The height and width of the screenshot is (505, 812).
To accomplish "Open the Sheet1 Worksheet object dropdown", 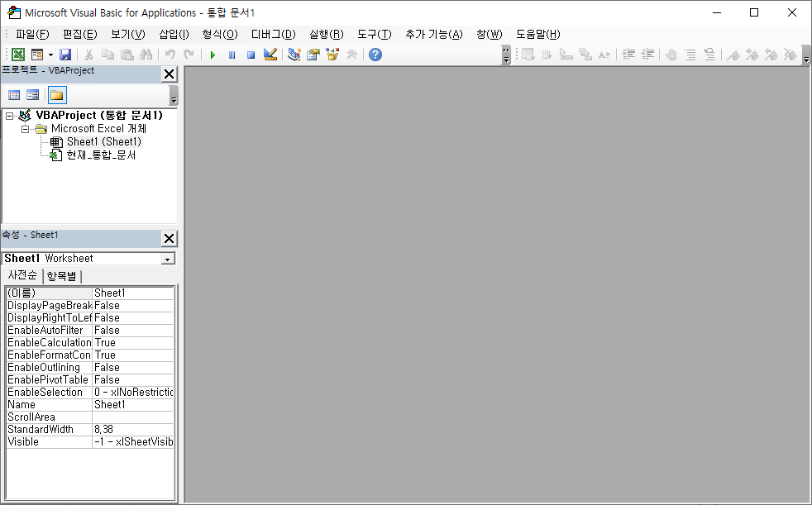I will click(x=167, y=259).
